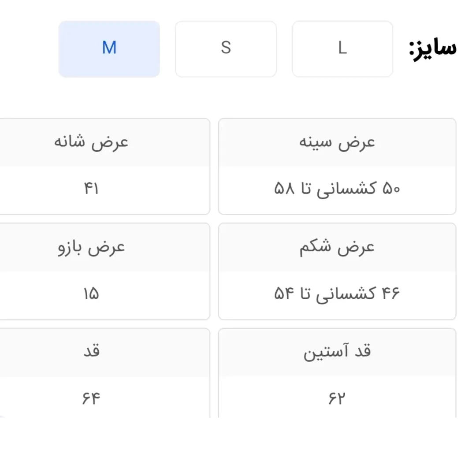
Task: Click the عرض شکم header cell
Action: (337, 247)
